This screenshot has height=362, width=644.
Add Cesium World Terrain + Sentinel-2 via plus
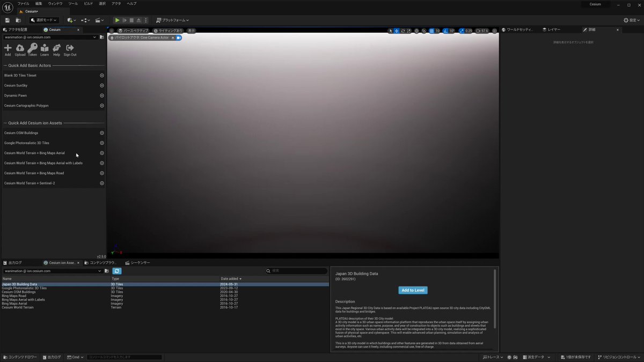[x=102, y=183]
